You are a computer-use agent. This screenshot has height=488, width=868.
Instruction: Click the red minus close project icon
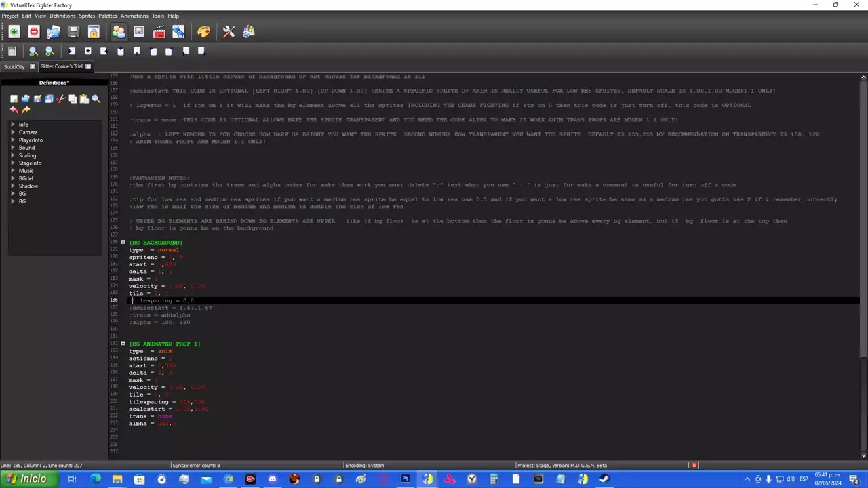point(34,32)
